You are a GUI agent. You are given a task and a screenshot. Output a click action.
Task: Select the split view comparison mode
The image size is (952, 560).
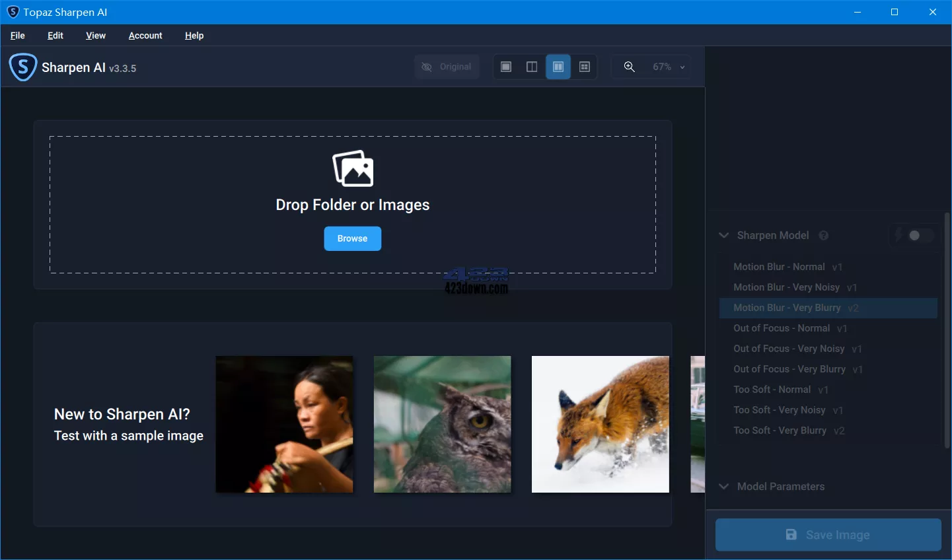coord(532,66)
